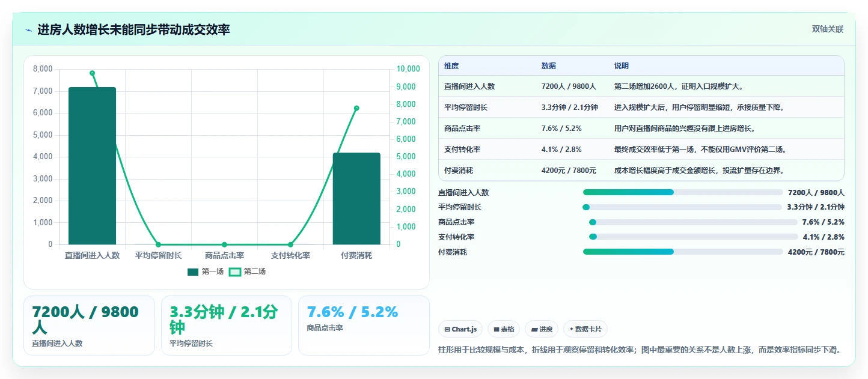
Task: Click the 进度 chip
Action: (x=542, y=329)
